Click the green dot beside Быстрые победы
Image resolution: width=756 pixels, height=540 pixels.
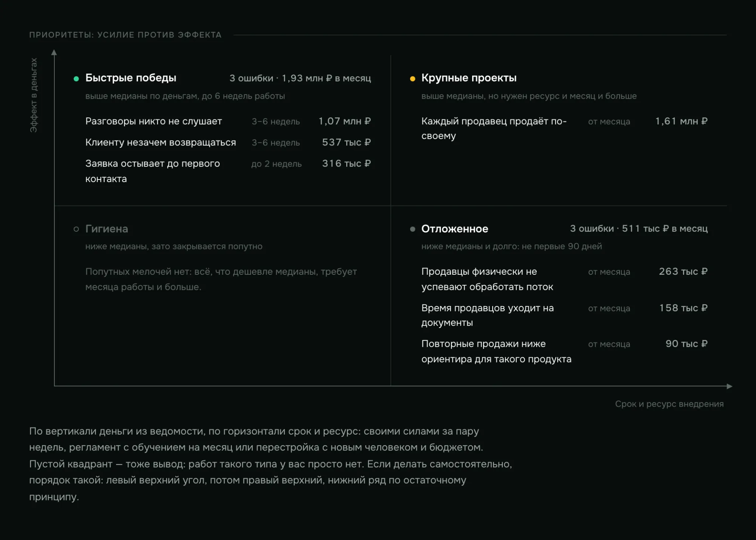tap(76, 79)
